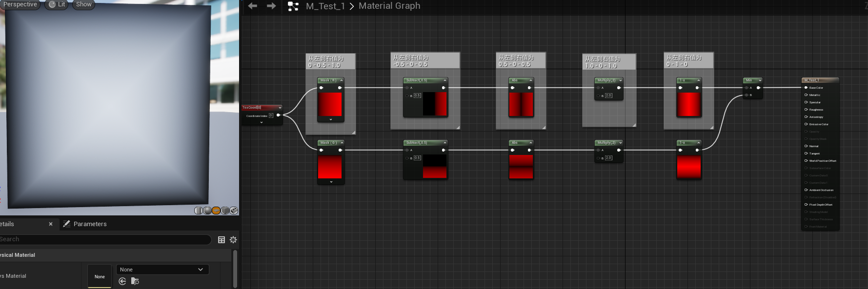The height and width of the screenshot is (289, 868).
Task: Open the Perspective viewport menu
Action: coord(20,4)
